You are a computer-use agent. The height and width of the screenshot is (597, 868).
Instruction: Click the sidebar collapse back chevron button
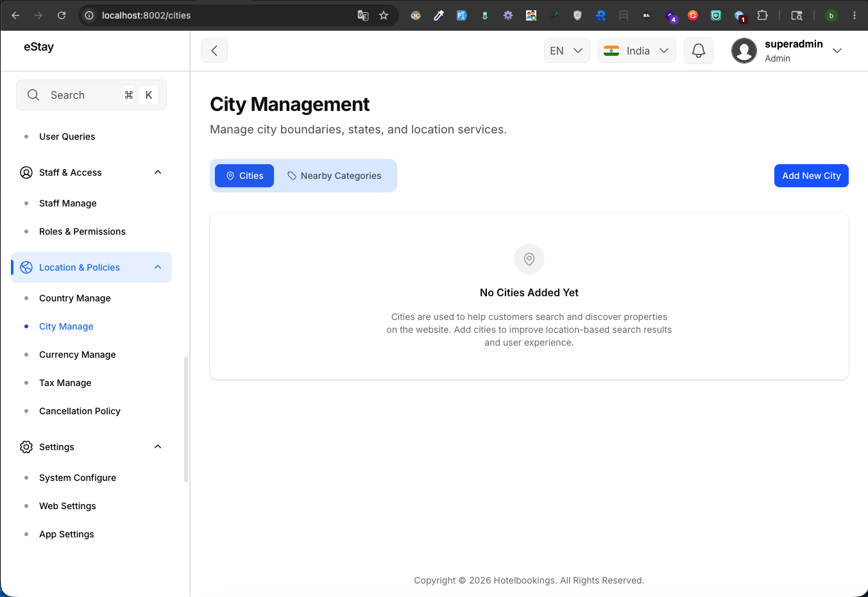point(214,51)
